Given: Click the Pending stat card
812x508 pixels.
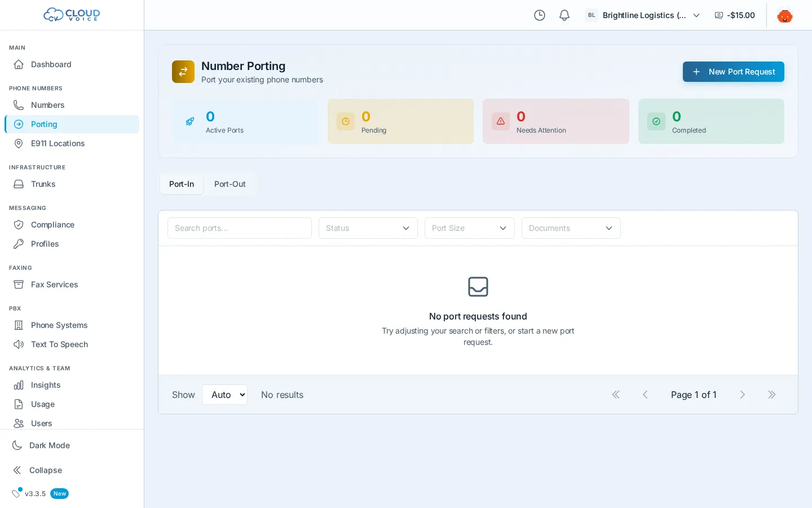Looking at the screenshot, I should (400, 121).
